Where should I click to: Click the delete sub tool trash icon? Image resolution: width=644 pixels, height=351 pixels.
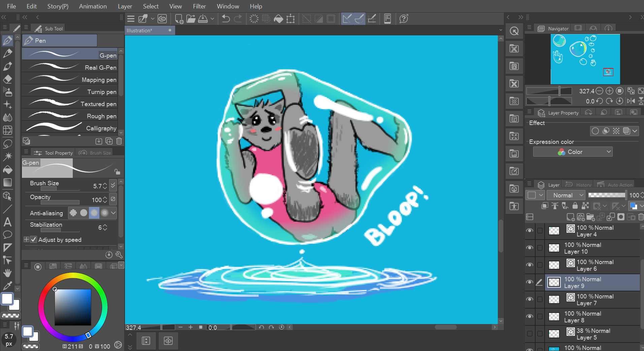[119, 141]
